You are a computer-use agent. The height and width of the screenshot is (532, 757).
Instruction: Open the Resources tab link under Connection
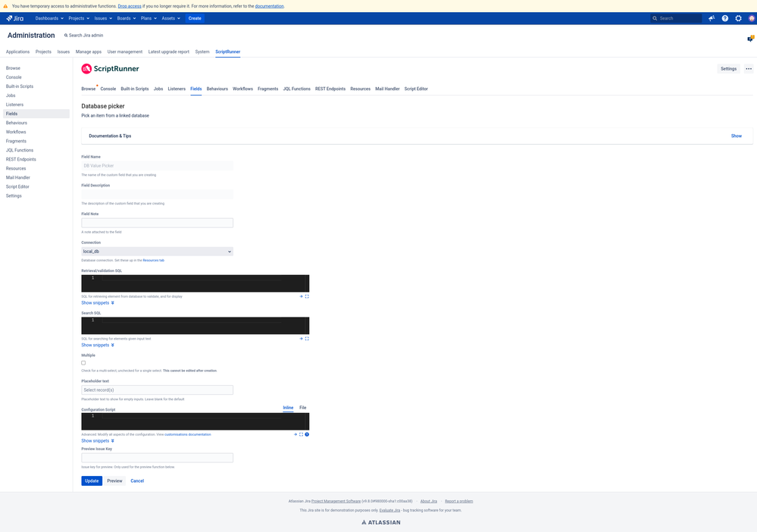[154, 261]
